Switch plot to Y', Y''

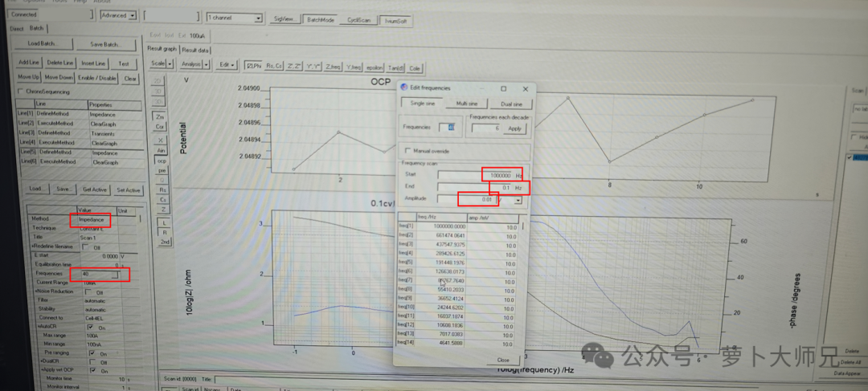coord(314,67)
